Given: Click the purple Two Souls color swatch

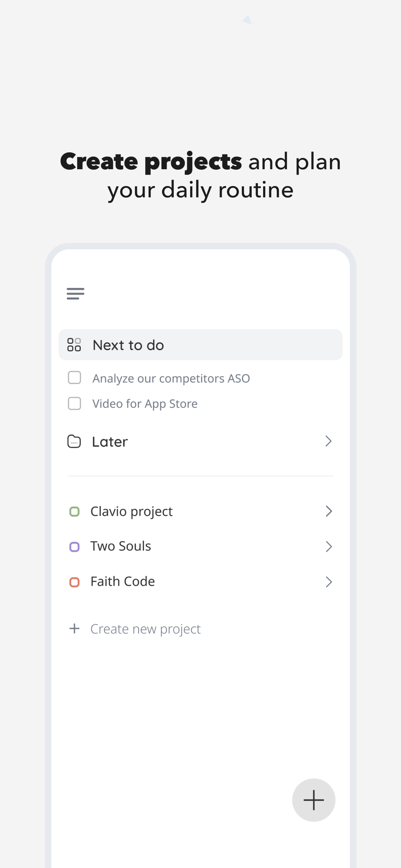Looking at the screenshot, I should (x=75, y=547).
